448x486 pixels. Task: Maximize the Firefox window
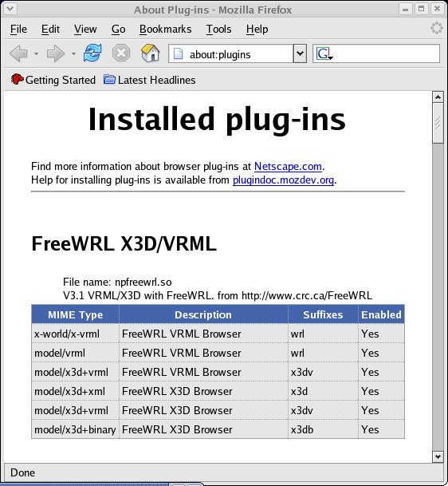pos(421,9)
